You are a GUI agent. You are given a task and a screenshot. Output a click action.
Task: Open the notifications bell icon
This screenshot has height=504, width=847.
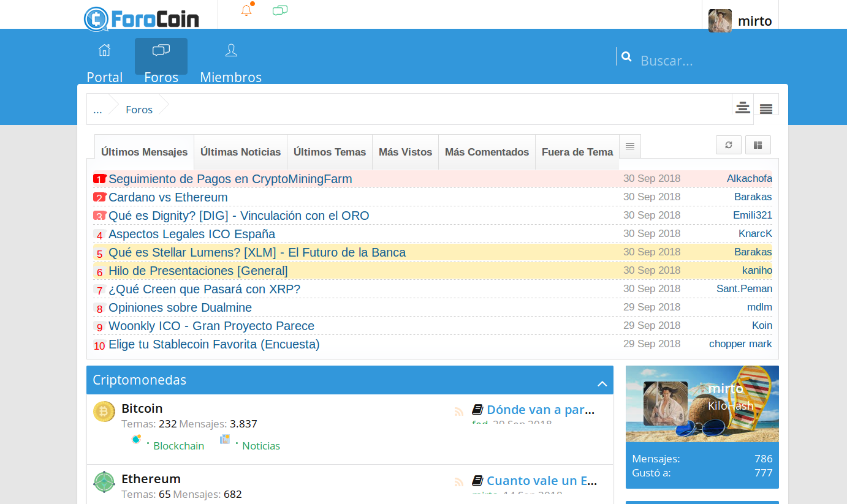coord(246,10)
